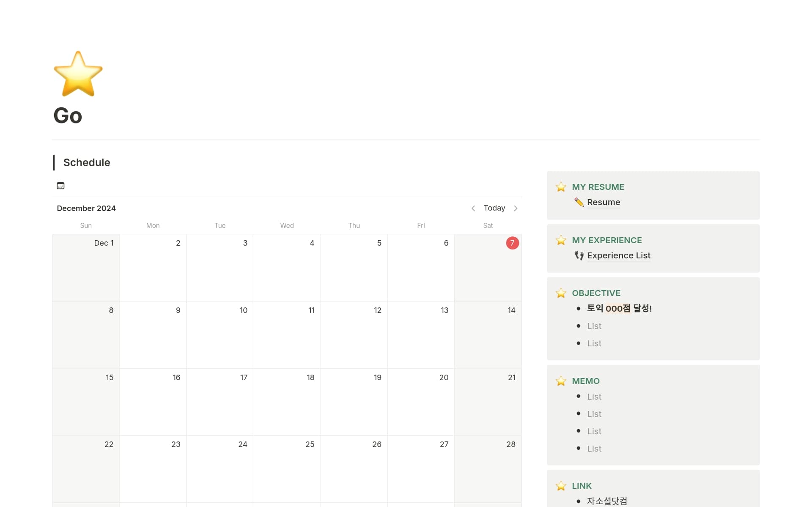This screenshot has width=812, height=507.
Task: Click the star icon beside OBJECTIVE
Action: pos(561,293)
